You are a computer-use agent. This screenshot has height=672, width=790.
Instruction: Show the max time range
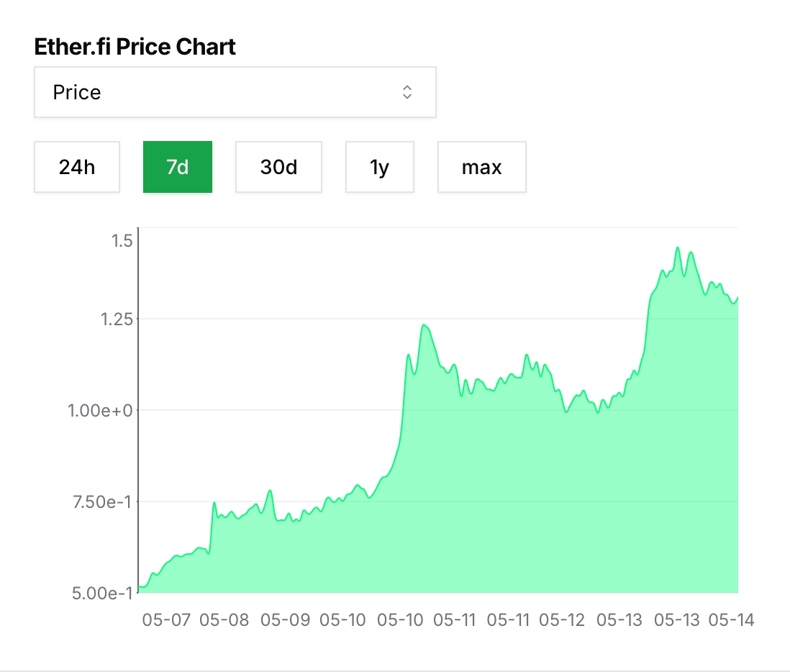[481, 167]
